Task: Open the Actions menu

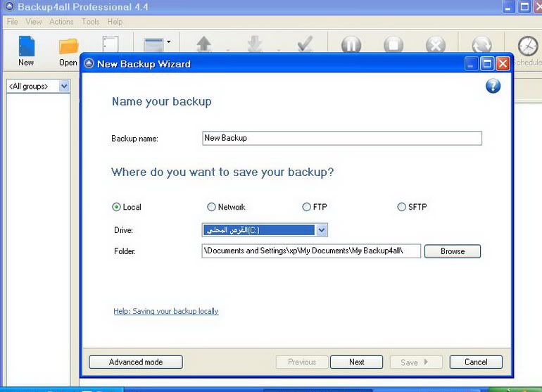Action: click(x=61, y=21)
